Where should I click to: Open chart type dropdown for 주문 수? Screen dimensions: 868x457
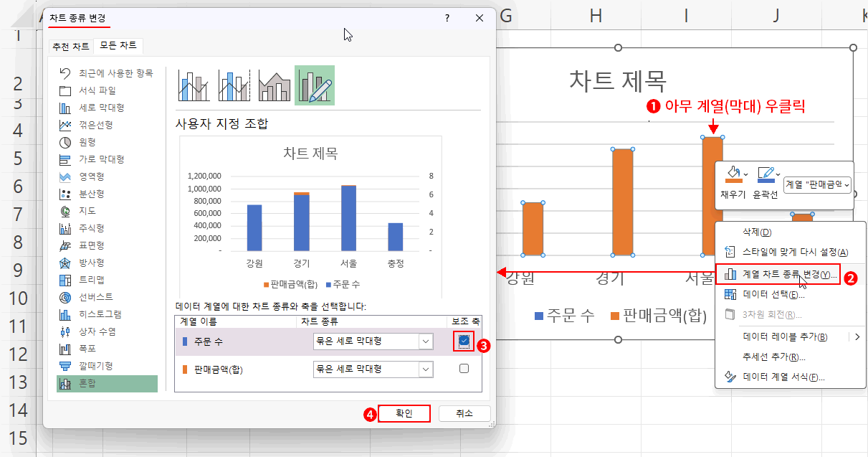click(x=427, y=341)
